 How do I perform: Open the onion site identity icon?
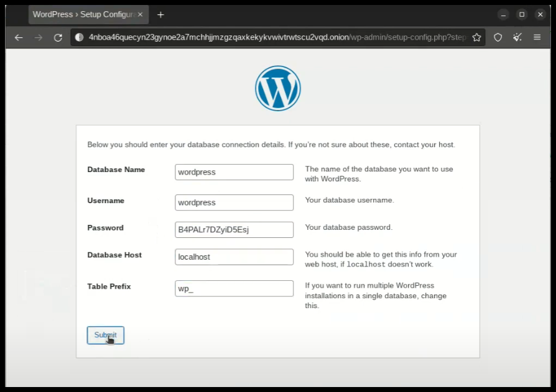tap(79, 37)
